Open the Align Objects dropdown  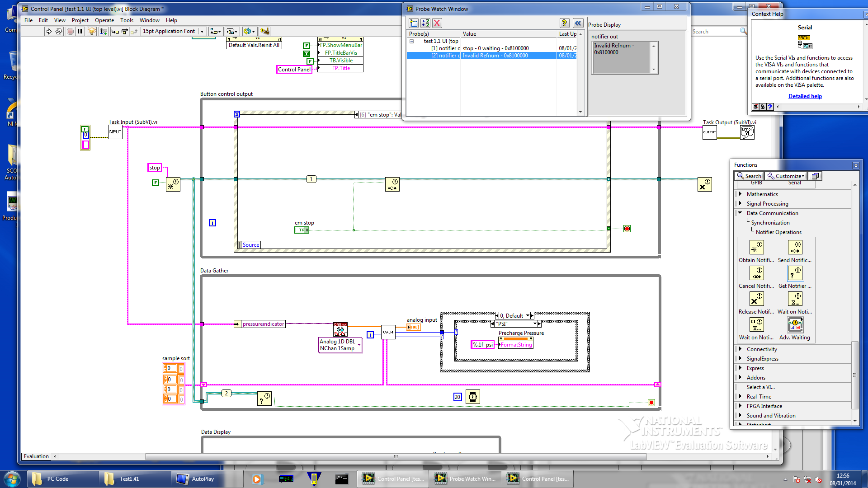pos(216,31)
